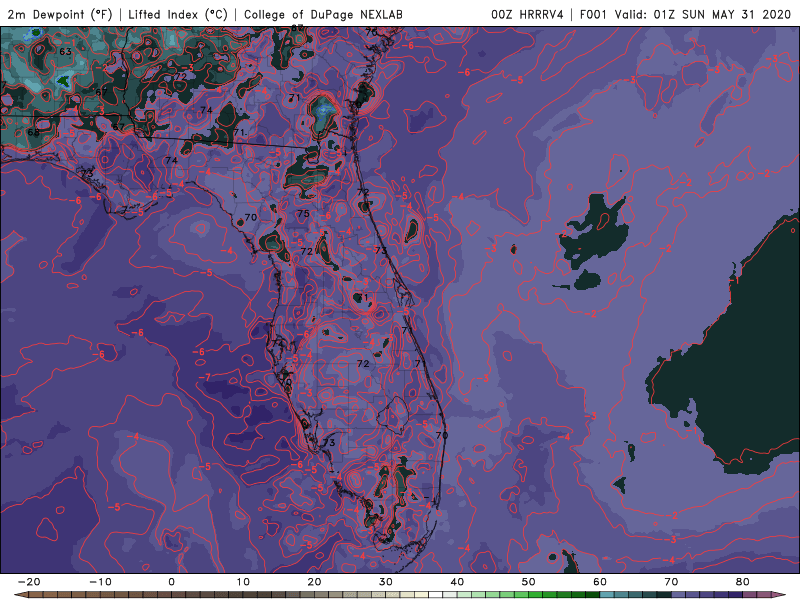
Task: Click the '0' color scale label
Action: [x=171, y=582]
